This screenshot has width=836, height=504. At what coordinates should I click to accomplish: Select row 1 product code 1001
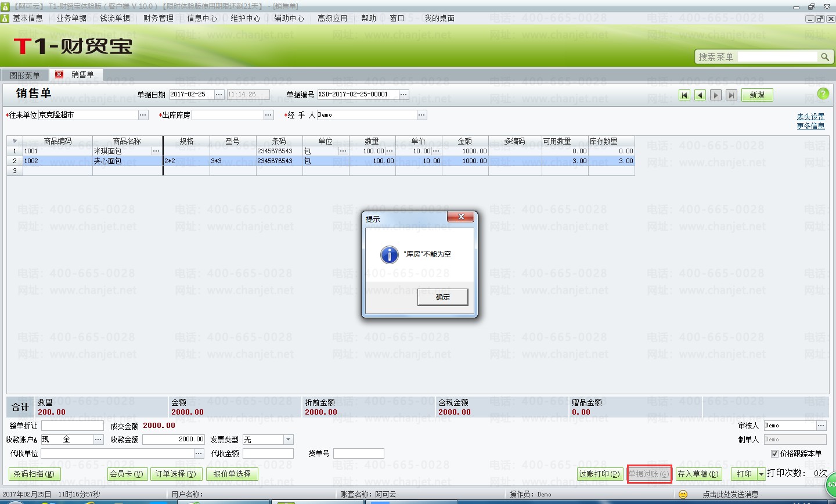57,151
